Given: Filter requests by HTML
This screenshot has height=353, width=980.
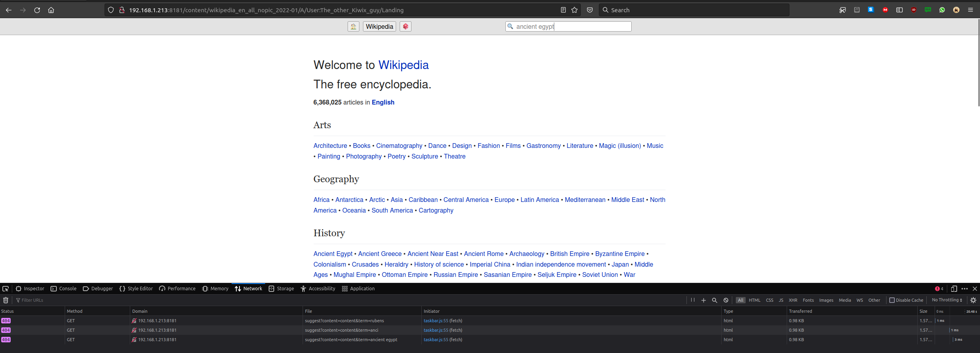Looking at the screenshot, I should pyautogui.click(x=754, y=300).
